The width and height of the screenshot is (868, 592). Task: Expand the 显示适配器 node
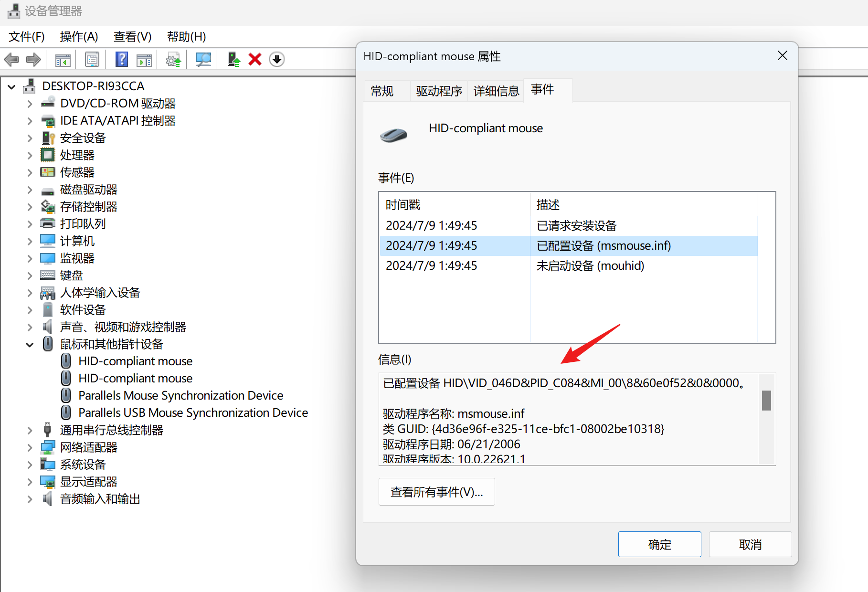point(30,482)
